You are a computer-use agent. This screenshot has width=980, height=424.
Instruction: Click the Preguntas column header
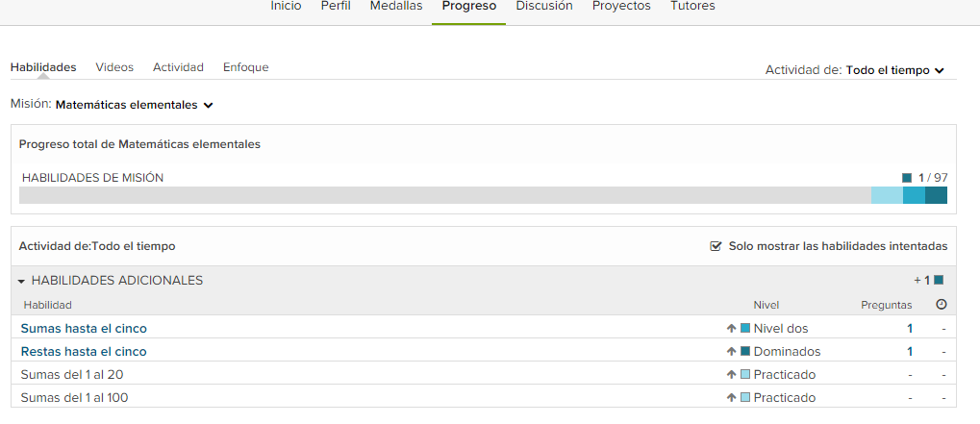(x=886, y=305)
